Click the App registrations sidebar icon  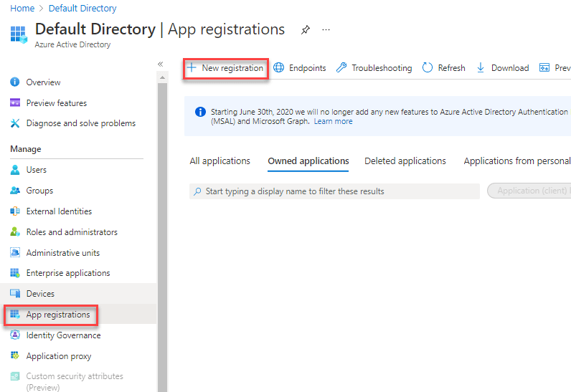click(15, 314)
